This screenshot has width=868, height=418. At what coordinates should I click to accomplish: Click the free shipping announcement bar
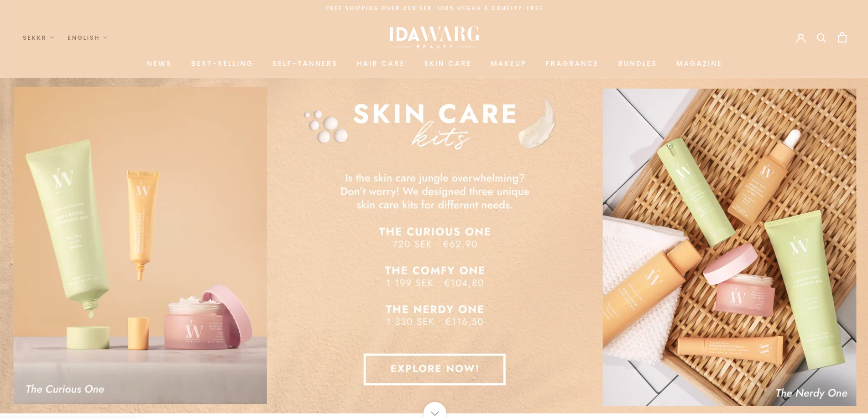[434, 8]
